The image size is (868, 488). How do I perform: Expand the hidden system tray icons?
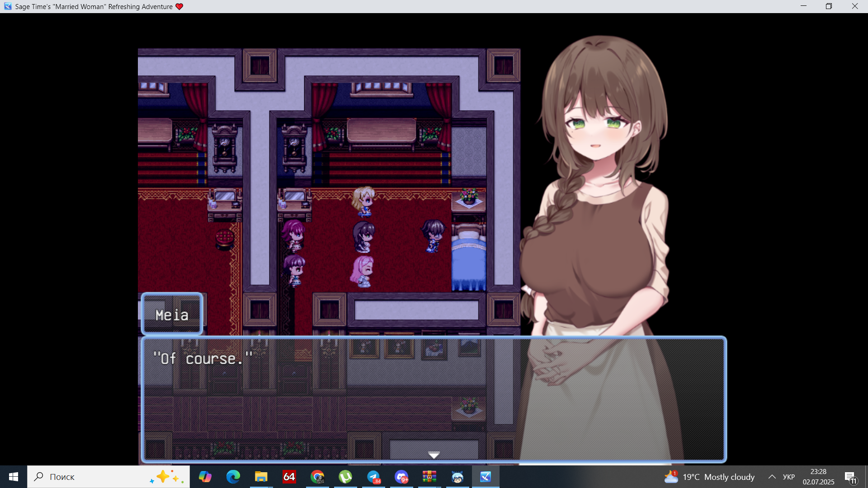(772, 477)
